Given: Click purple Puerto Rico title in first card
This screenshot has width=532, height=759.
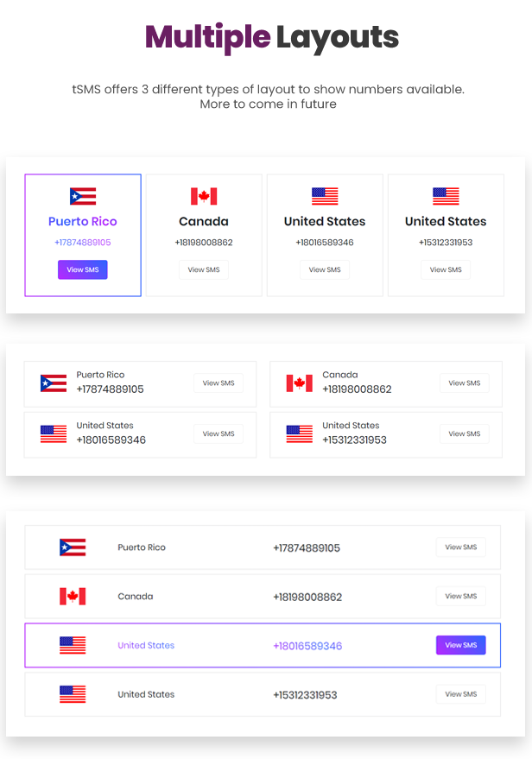Looking at the screenshot, I should (x=83, y=222).
